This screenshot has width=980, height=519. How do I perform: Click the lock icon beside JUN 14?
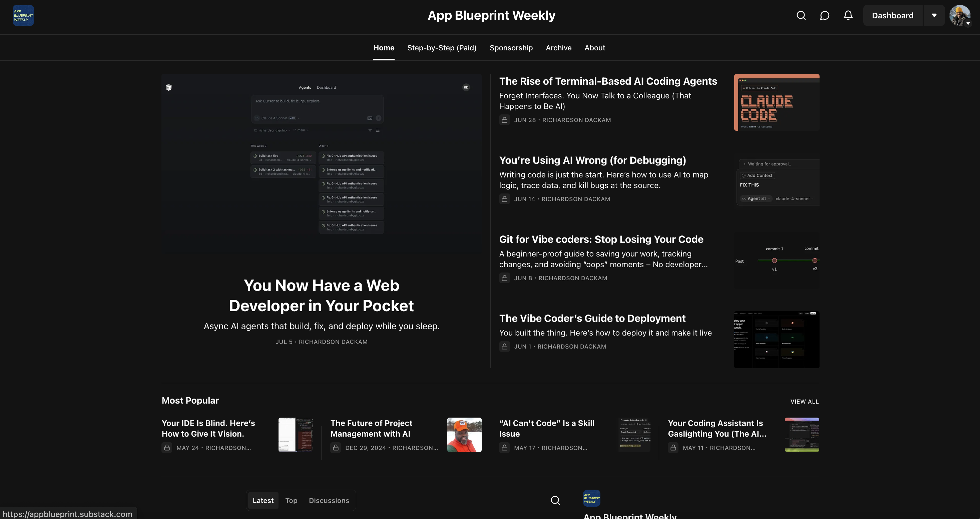[x=504, y=199]
